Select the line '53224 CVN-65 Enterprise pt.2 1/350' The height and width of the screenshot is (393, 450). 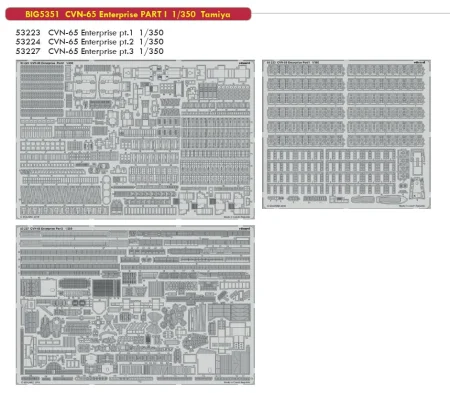pos(90,42)
